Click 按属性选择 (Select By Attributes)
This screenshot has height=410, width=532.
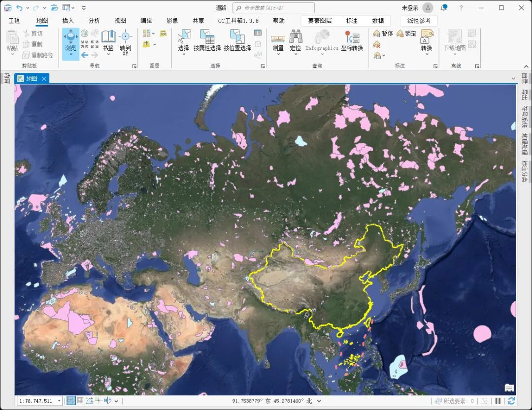[x=207, y=40]
